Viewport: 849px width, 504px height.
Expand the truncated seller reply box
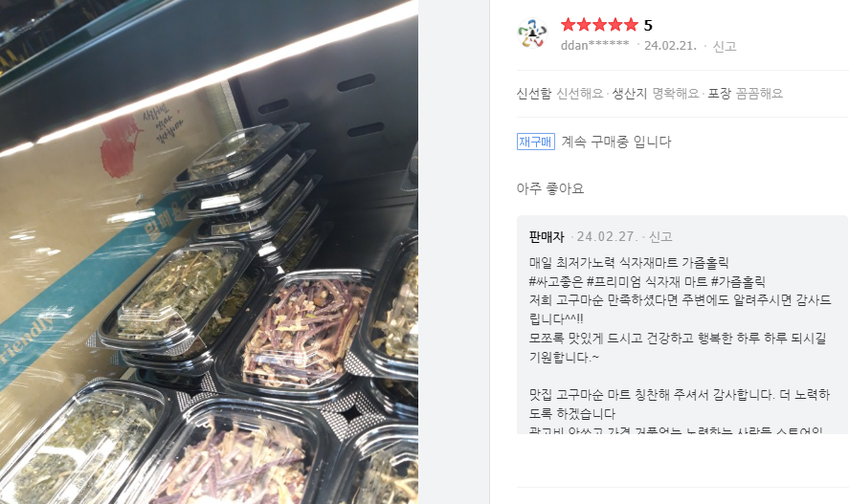(681, 324)
